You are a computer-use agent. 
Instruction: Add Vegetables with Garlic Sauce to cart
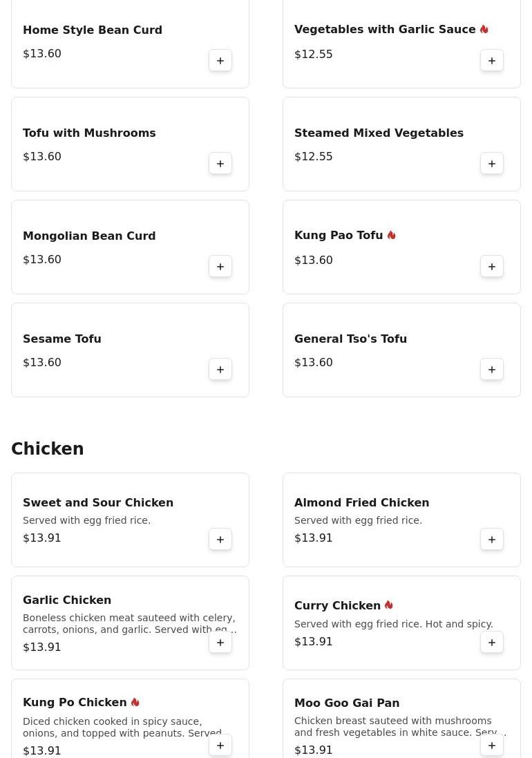click(492, 60)
